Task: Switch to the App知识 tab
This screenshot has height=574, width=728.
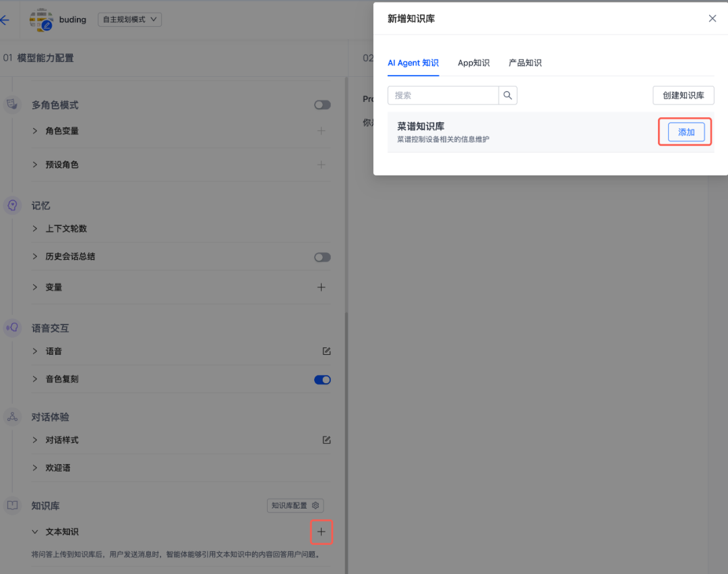Action: [474, 63]
